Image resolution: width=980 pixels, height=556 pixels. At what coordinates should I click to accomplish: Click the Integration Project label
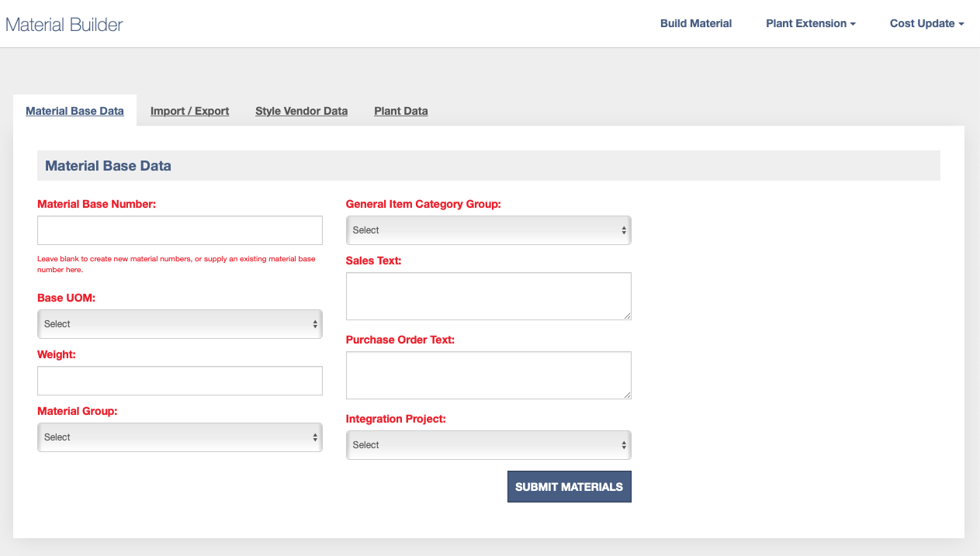pos(396,419)
